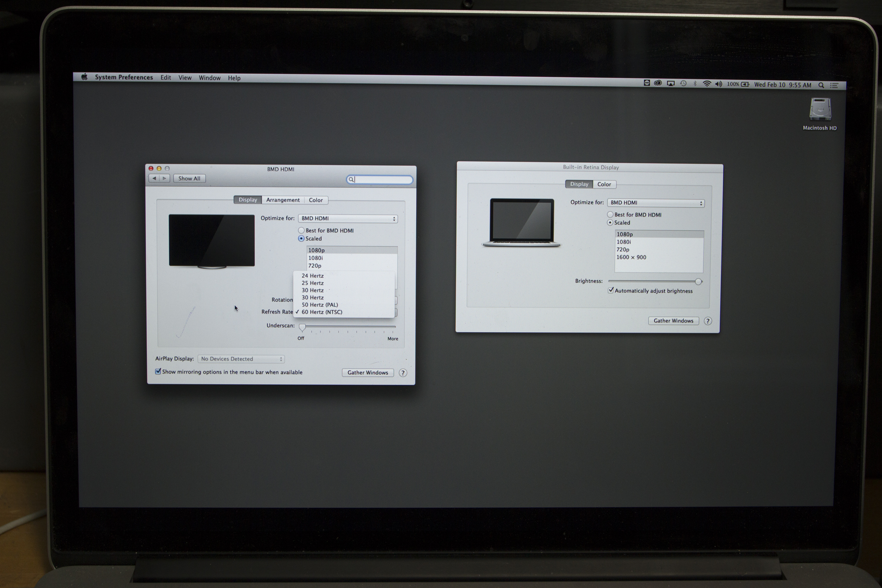The width and height of the screenshot is (882, 588).
Task: Open Optimize for dropdown in Retina Display window
Action: [x=656, y=203]
